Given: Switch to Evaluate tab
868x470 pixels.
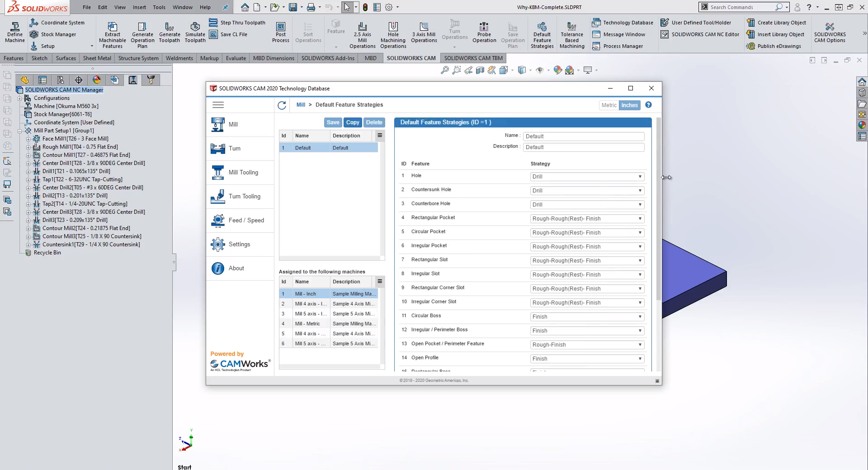Looking at the screenshot, I should click(x=236, y=58).
